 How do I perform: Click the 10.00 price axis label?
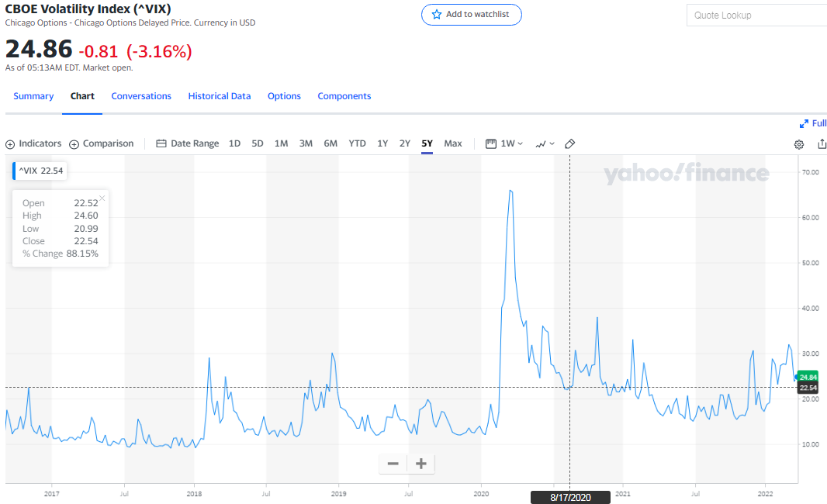tap(810, 444)
